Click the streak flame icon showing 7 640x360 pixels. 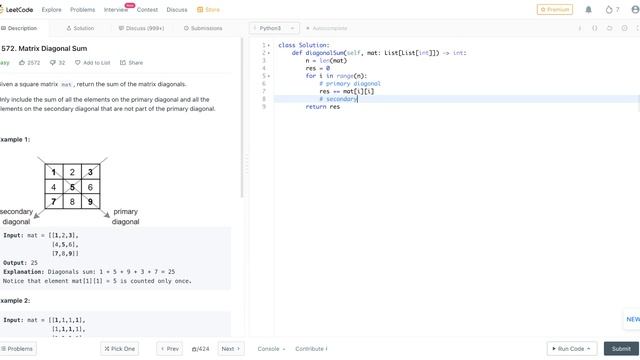coord(609,9)
